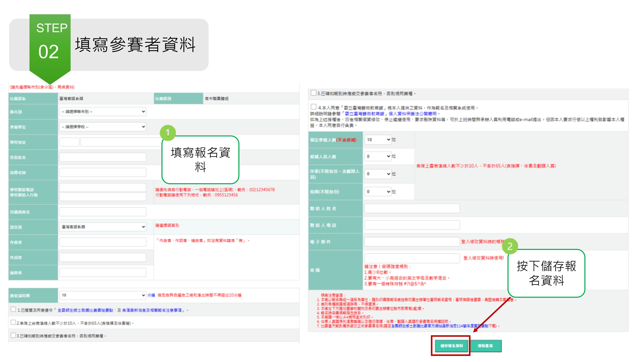Open the 全國師生鄉土歌謠比賽實施要點 link
The height and width of the screenshot is (362, 644).
point(85,310)
